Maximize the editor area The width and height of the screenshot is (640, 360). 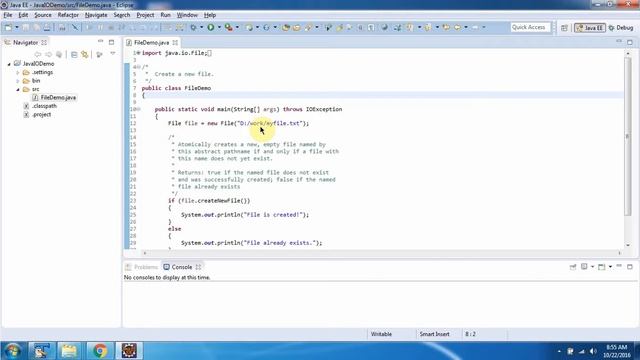pos(630,42)
